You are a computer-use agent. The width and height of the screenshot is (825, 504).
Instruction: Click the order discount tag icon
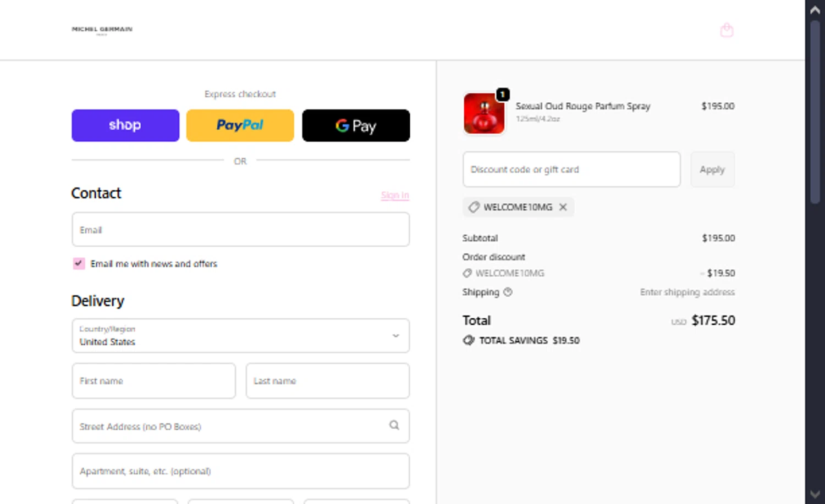point(467,273)
